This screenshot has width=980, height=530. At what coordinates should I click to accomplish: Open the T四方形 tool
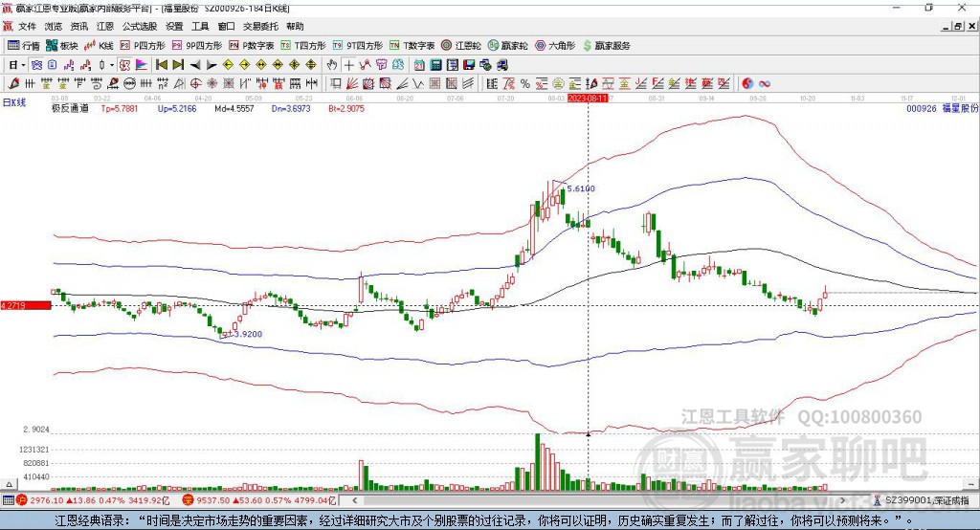[x=303, y=46]
